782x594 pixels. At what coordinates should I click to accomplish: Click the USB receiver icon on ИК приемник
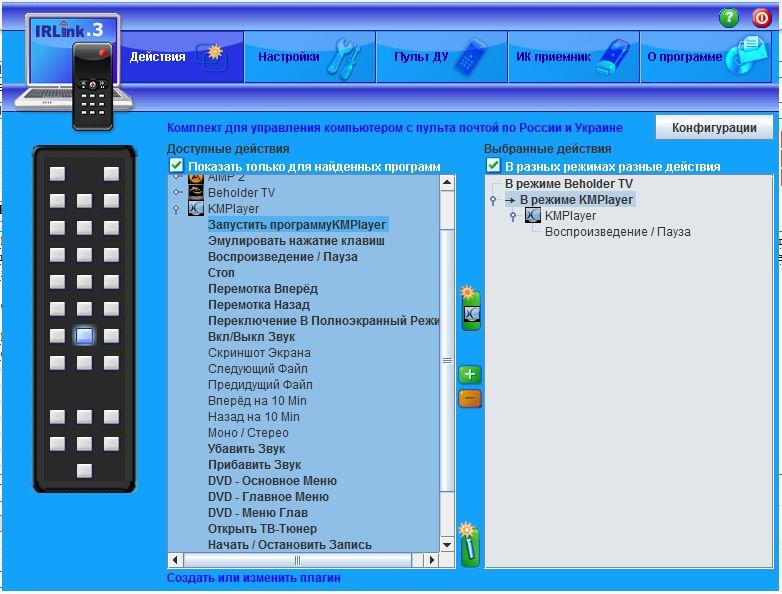click(613, 57)
